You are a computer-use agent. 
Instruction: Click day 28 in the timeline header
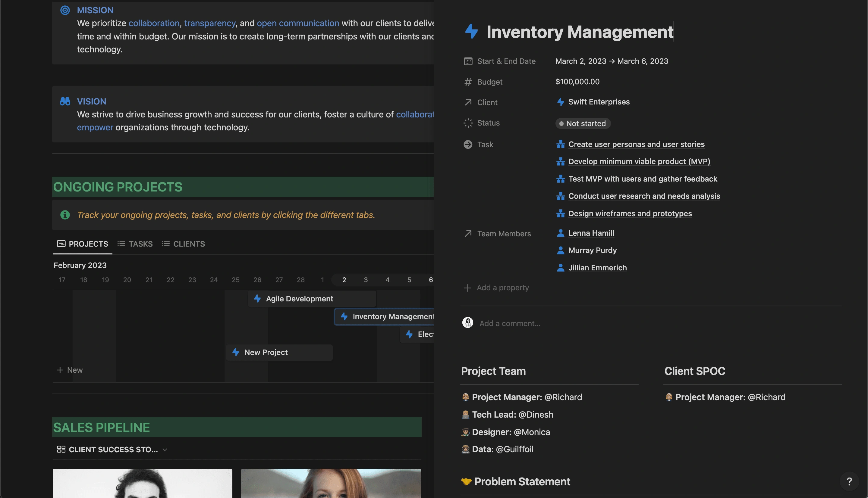click(x=300, y=280)
